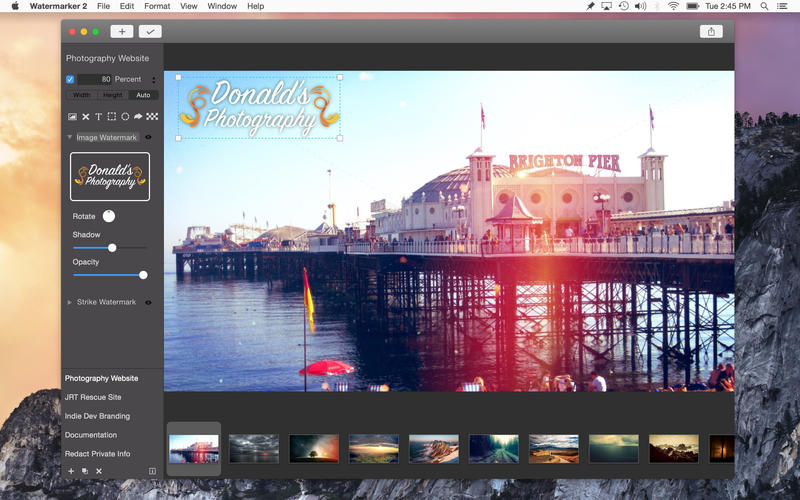This screenshot has width=800, height=500.
Task: Toggle Strike Watermark visibility eye
Action: coord(149,302)
